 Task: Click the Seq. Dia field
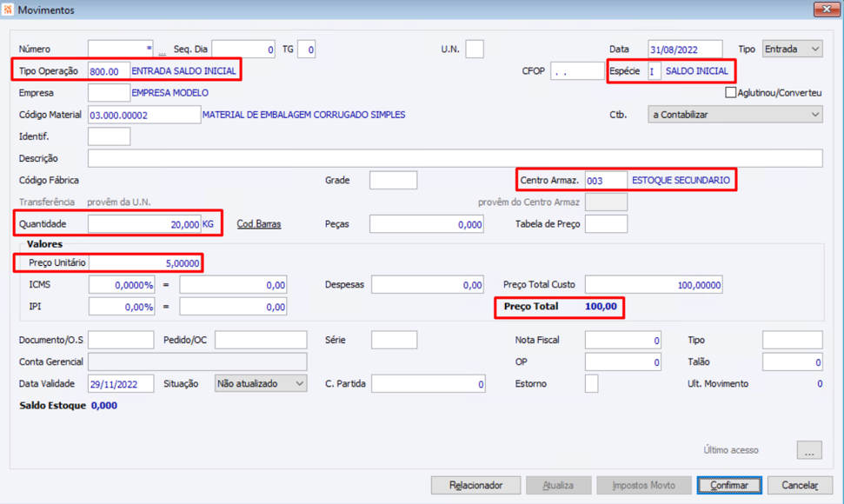243,49
